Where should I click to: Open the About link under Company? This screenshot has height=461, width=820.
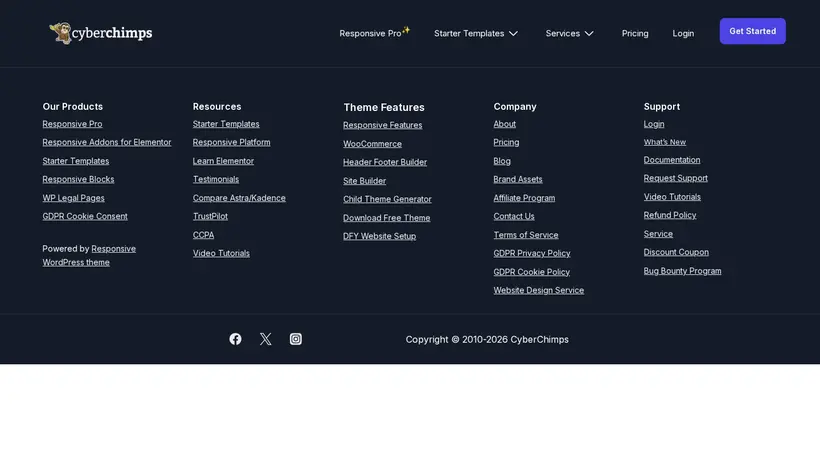tap(505, 124)
